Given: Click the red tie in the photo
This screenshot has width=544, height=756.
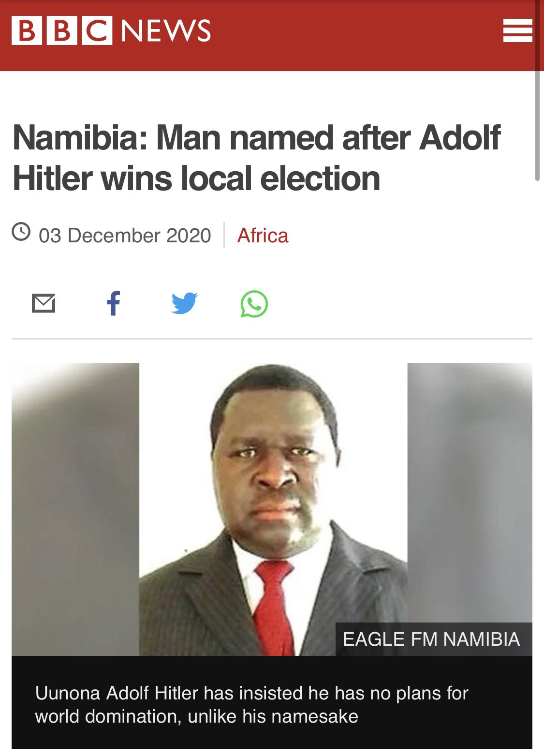Looking at the screenshot, I should pyautogui.click(x=273, y=607).
